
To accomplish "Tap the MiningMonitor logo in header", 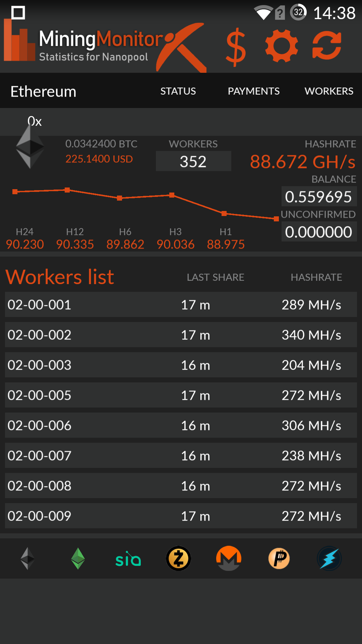I will tap(105, 46).
